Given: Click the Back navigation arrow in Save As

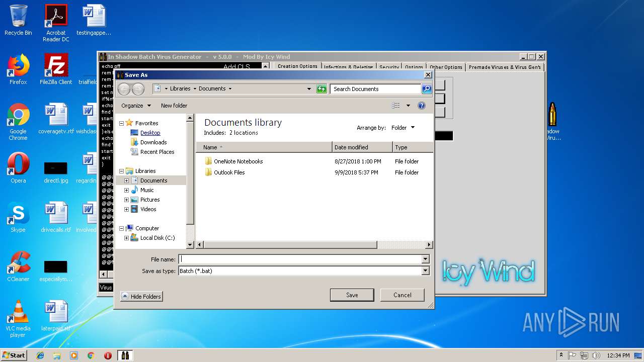Looking at the screenshot, I should pos(124,89).
